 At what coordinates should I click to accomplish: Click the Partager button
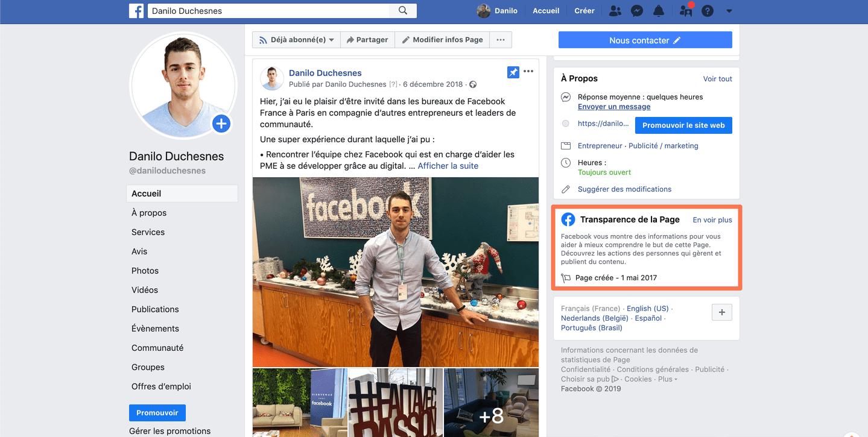point(367,40)
